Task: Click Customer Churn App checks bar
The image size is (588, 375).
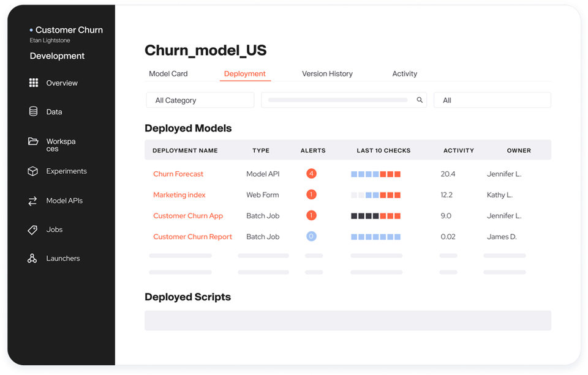Action: 375,216
